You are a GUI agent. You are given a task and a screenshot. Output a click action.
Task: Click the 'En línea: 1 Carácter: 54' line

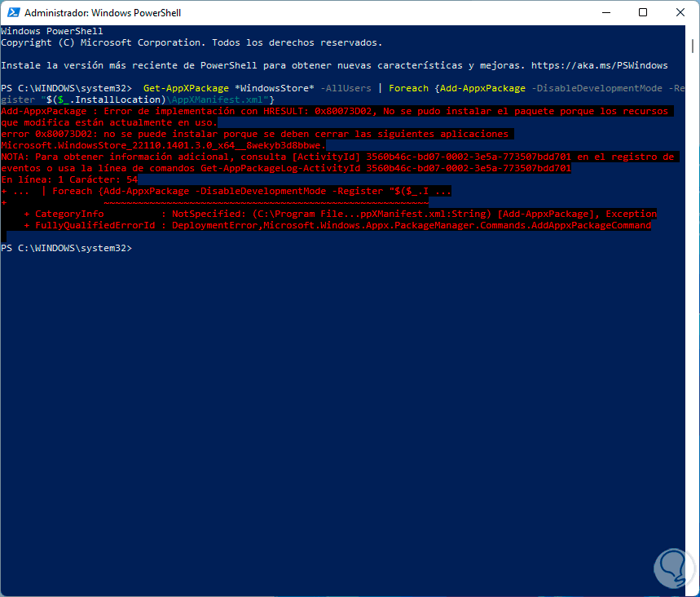pyautogui.click(x=69, y=179)
